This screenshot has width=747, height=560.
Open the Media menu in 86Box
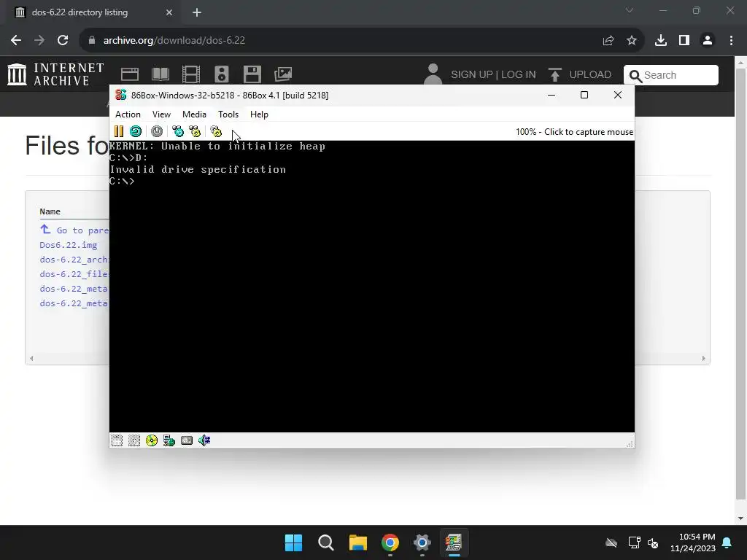click(194, 114)
